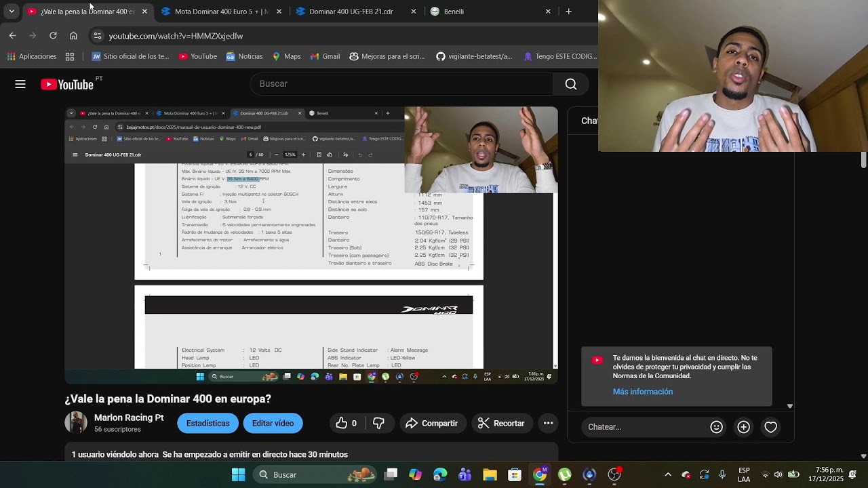Open volume control speaker icon
This screenshot has width=868, height=488.
pyautogui.click(x=778, y=474)
